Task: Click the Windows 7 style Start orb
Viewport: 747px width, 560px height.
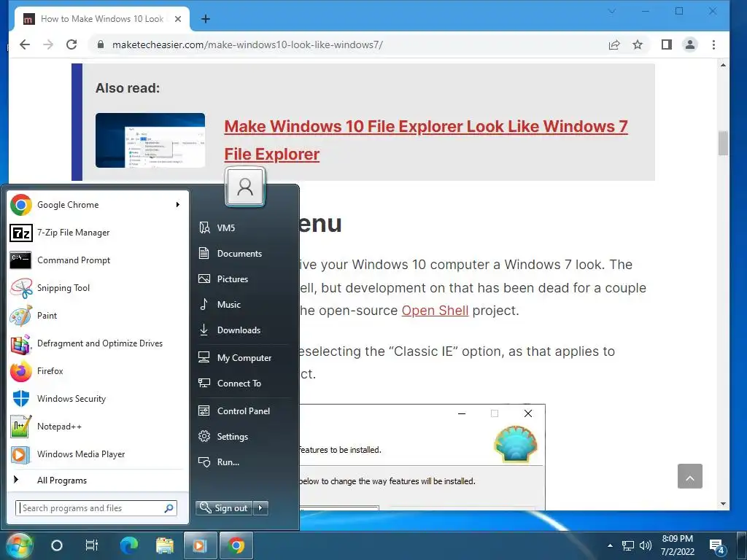Action: click(x=18, y=545)
